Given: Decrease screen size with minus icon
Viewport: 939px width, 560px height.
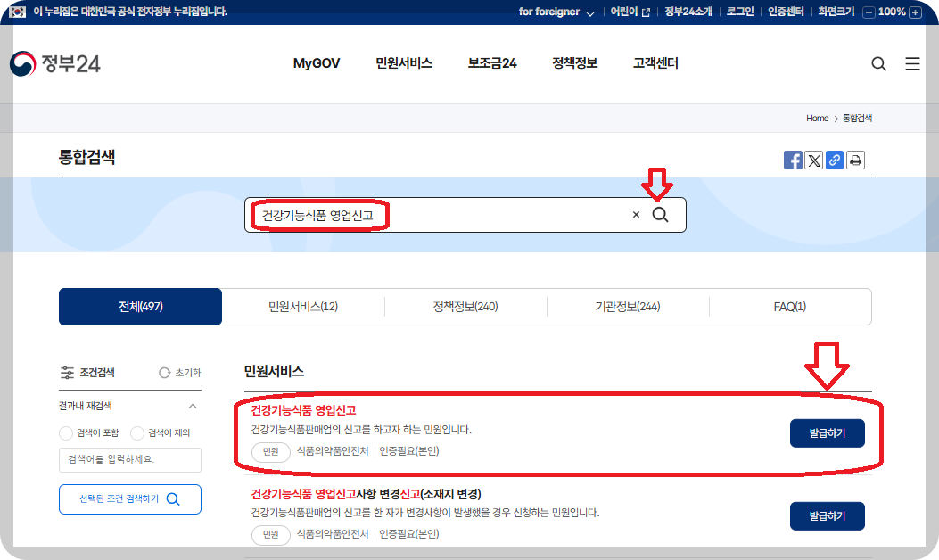Looking at the screenshot, I should [x=869, y=12].
